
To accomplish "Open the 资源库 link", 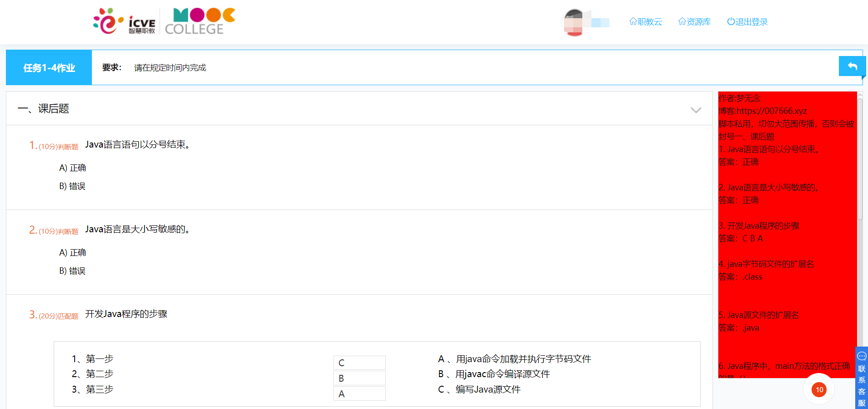I will (695, 22).
